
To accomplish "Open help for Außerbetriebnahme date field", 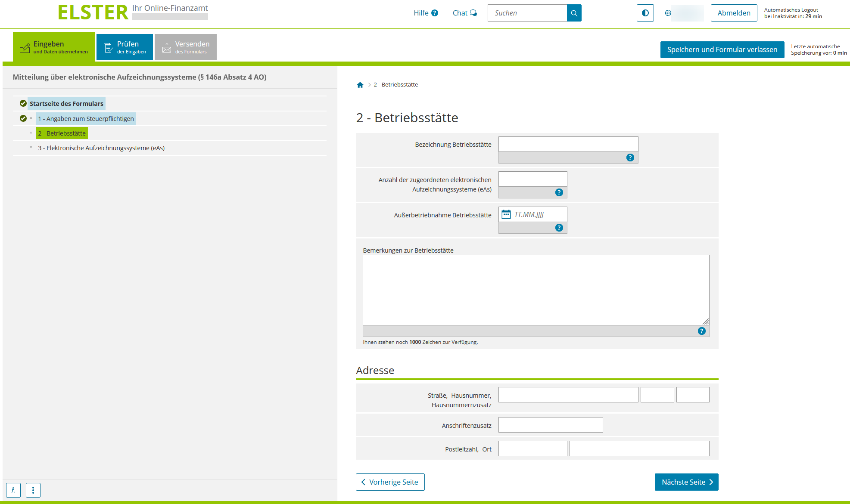I will [x=559, y=228].
